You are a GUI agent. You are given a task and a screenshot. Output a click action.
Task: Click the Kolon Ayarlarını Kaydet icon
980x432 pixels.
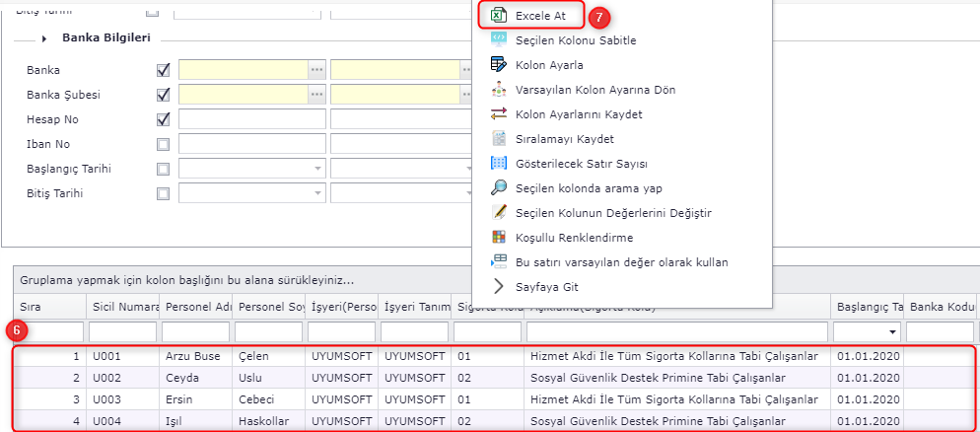499,114
